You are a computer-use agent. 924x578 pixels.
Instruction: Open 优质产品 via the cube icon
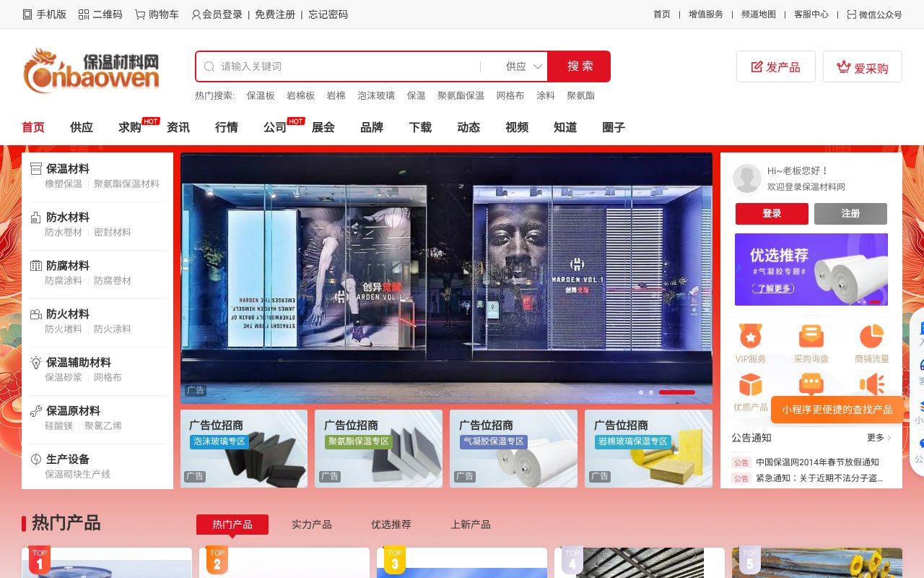point(750,385)
